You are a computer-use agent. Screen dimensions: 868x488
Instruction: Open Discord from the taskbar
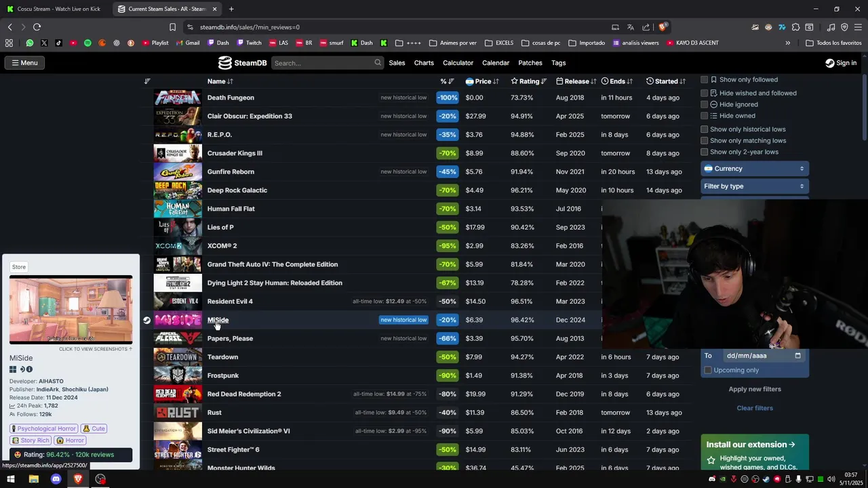(56, 479)
